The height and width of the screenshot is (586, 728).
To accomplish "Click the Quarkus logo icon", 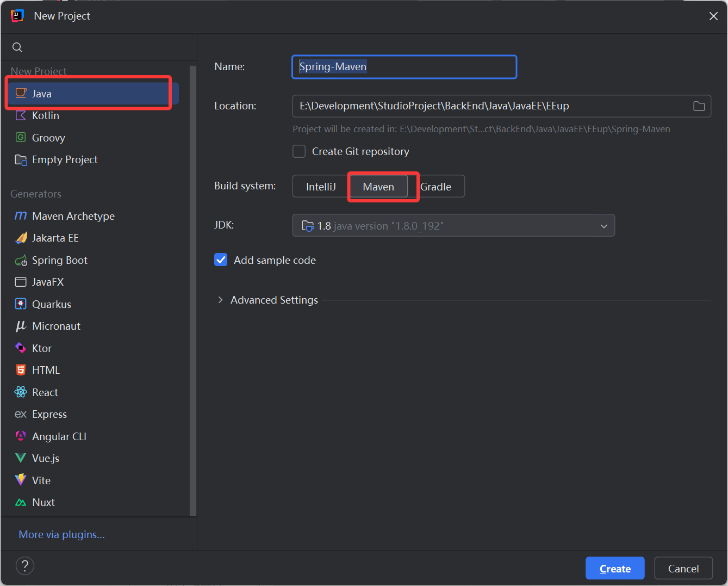I will pyautogui.click(x=21, y=304).
